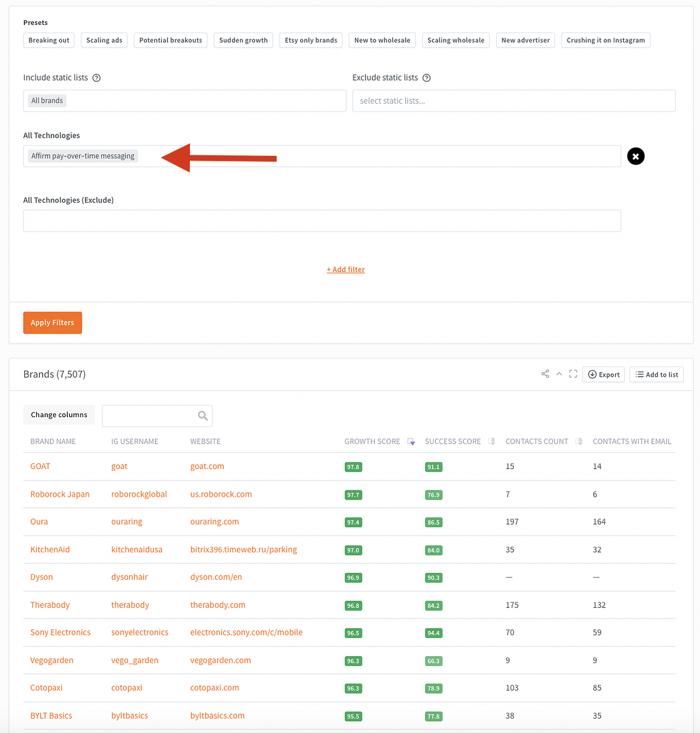Select the New advertiser preset
The height and width of the screenshot is (733, 700).
click(x=525, y=40)
